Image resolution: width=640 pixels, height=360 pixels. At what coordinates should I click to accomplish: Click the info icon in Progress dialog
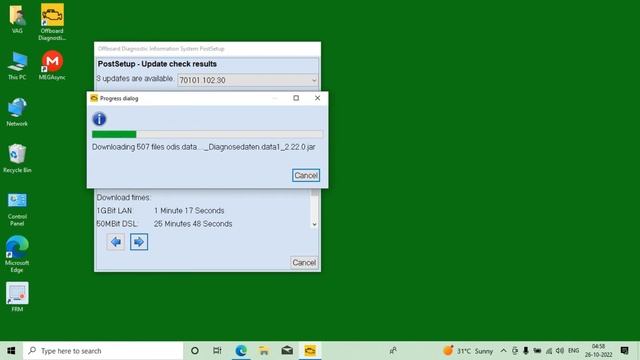click(x=99, y=119)
